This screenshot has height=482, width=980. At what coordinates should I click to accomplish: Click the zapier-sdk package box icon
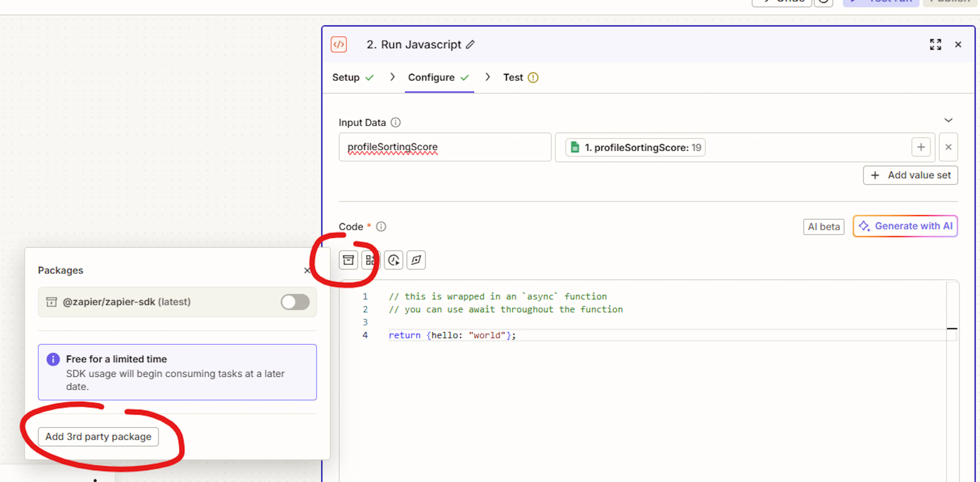click(x=51, y=302)
